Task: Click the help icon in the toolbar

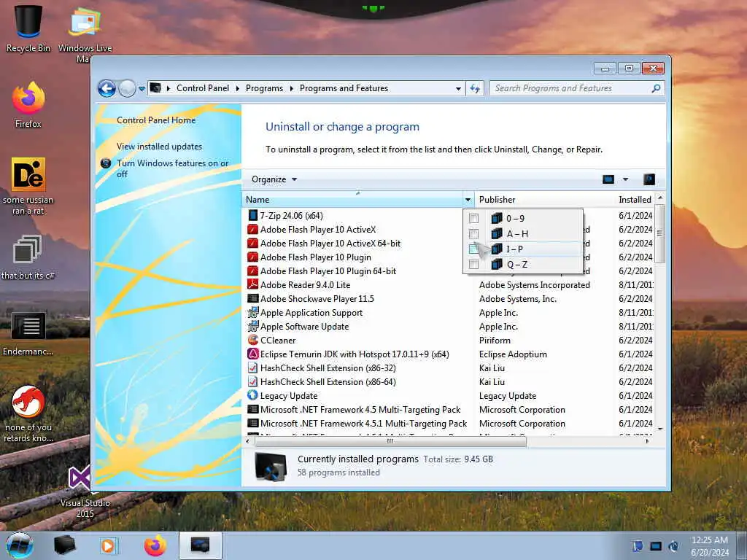Action: pos(649,179)
